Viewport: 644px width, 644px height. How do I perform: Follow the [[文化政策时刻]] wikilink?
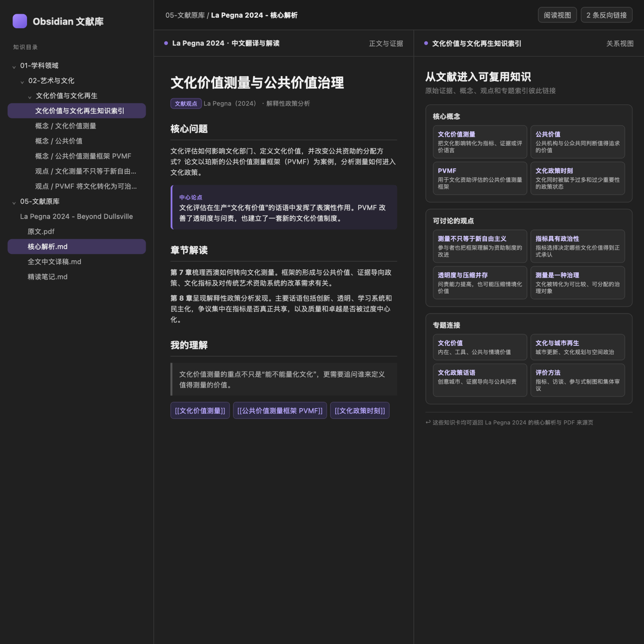pos(360,411)
